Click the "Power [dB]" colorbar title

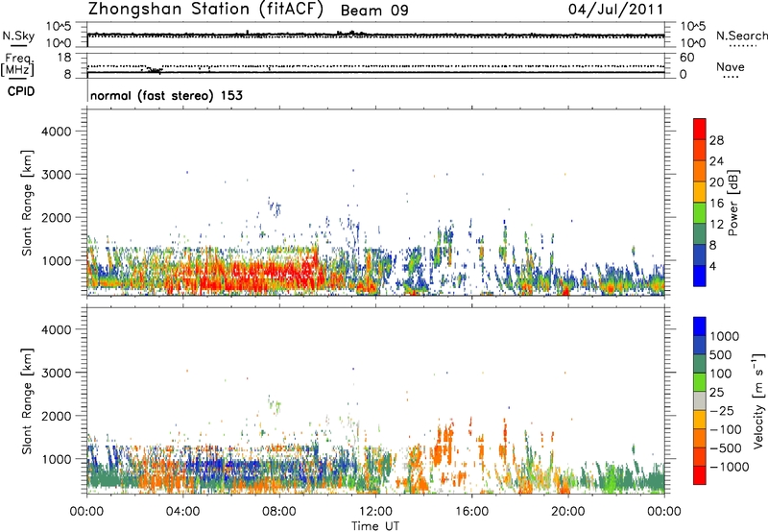(732, 203)
